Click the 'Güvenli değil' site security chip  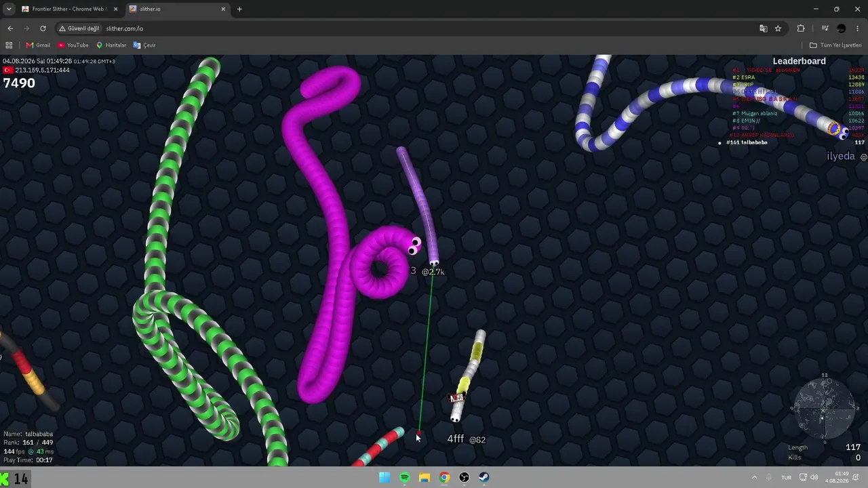click(x=79, y=28)
